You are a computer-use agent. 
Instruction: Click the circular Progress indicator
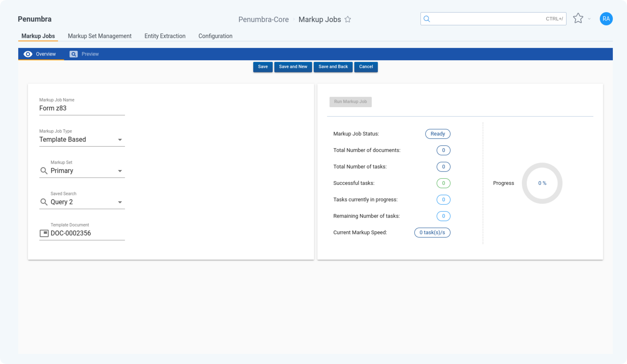tap(542, 183)
